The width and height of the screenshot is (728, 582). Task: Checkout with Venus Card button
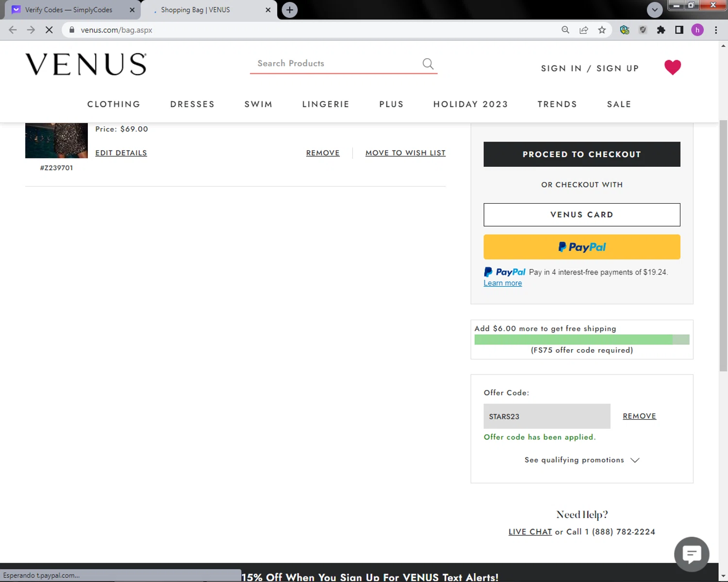point(582,215)
